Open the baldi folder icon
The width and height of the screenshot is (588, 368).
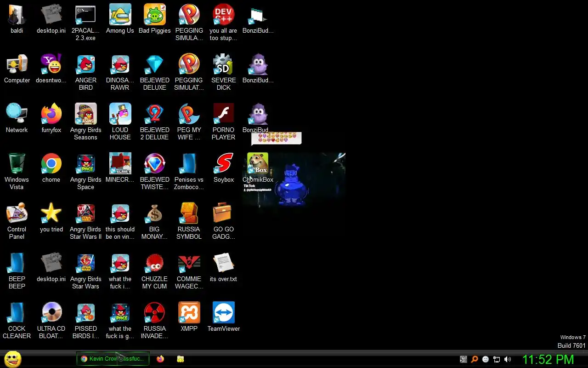(x=17, y=15)
